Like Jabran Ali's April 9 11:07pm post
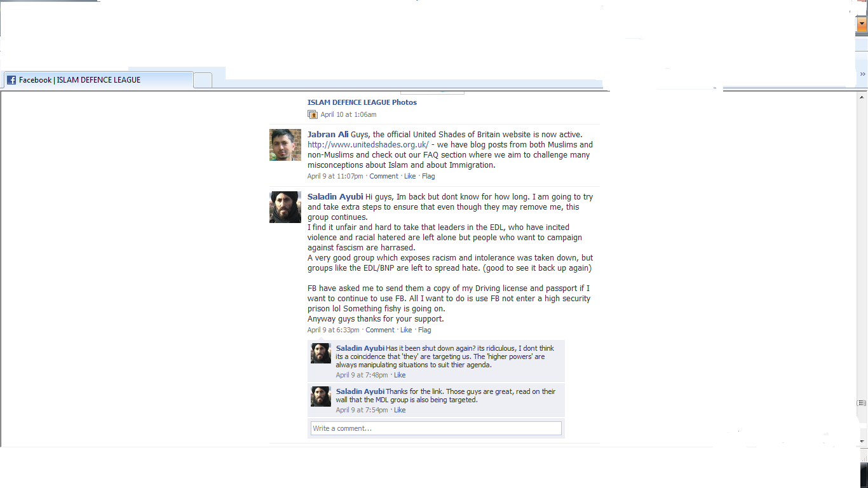The height and width of the screenshot is (488, 868). (410, 176)
